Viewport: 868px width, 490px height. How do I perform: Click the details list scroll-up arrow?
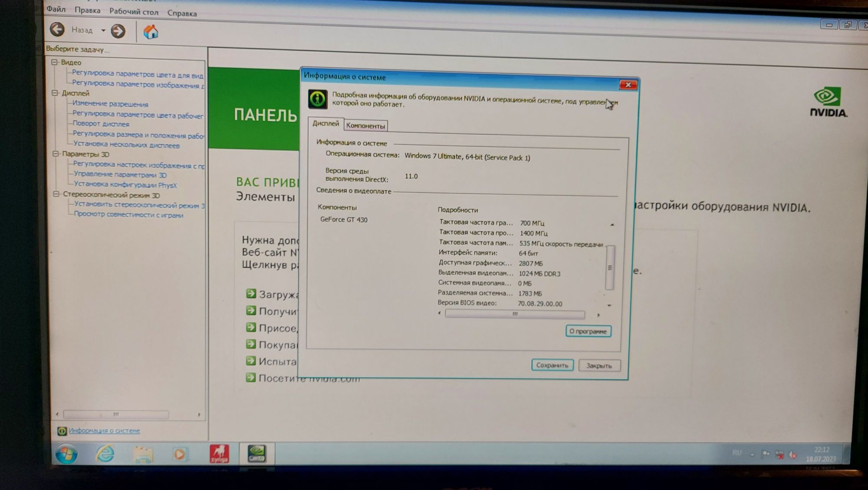click(x=612, y=225)
